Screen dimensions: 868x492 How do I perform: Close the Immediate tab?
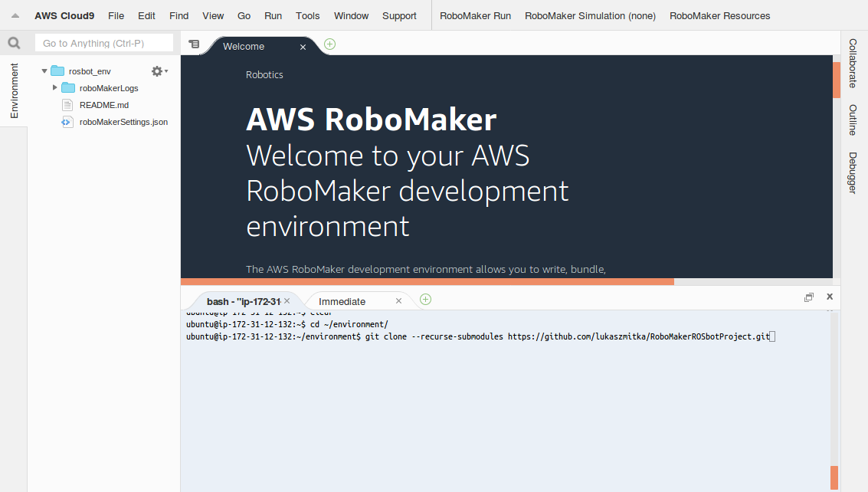[x=398, y=301]
